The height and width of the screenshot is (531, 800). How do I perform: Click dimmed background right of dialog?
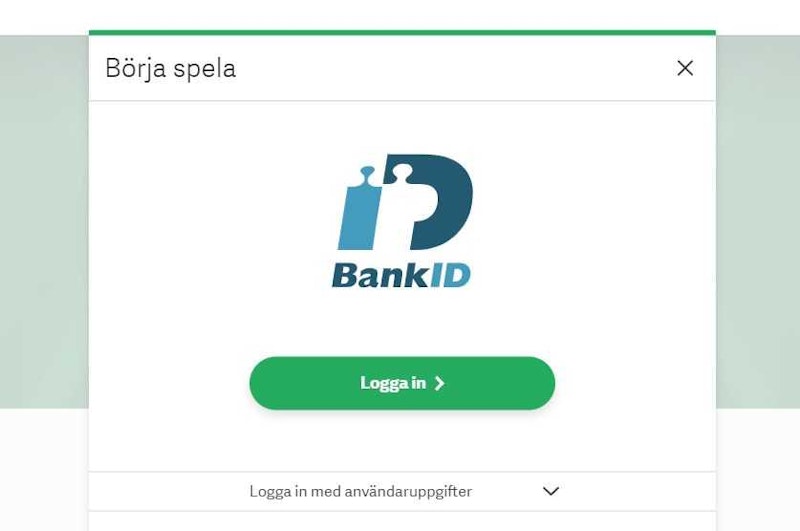(x=758, y=222)
